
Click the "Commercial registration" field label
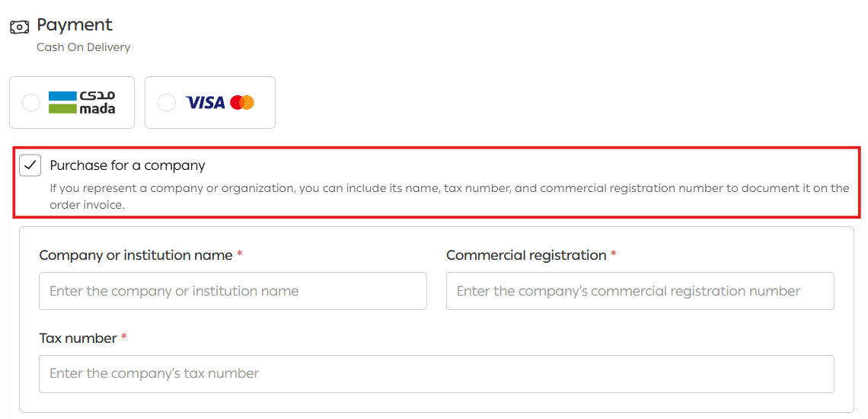click(526, 255)
